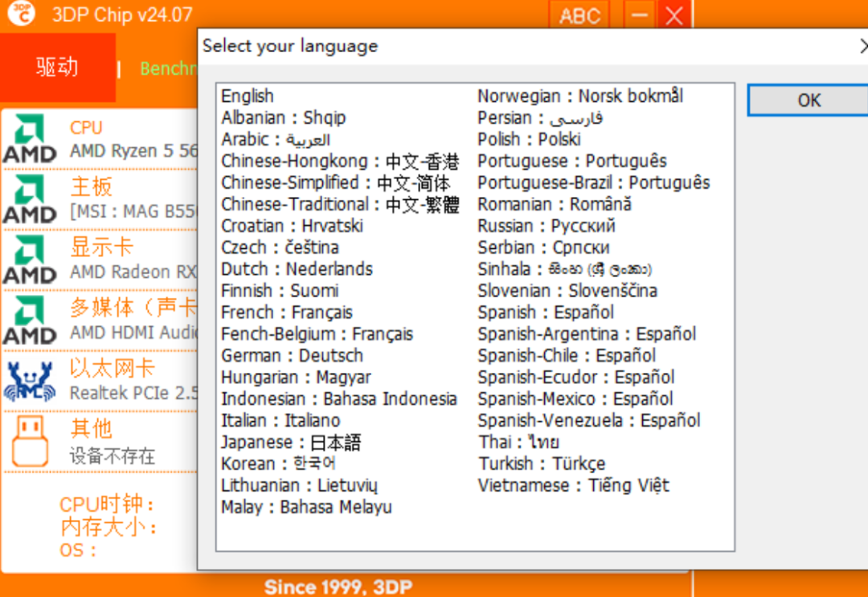Open the 驱动 tab
This screenshot has width=868, height=597.
(x=58, y=67)
